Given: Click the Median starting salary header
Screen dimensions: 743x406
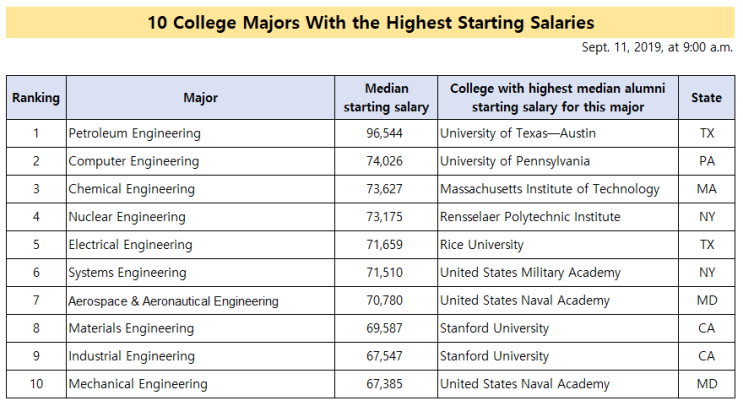Looking at the screenshot, I should [x=386, y=98].
